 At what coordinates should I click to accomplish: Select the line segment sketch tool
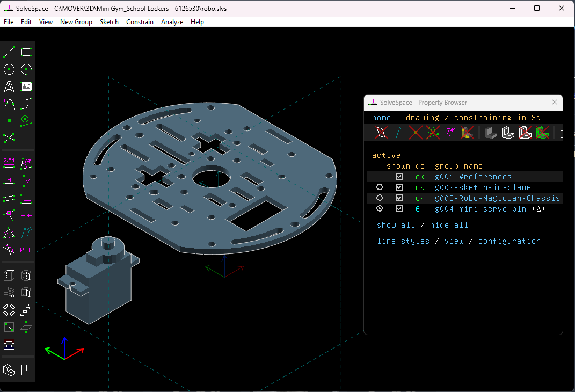pyautogui.click(x=9, y=52)
